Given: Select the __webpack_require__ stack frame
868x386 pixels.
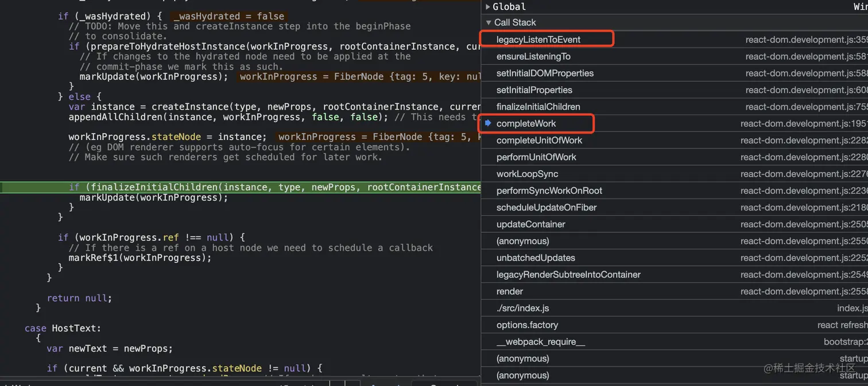Looking at the screenshot, I should click(x=674, y=342).
